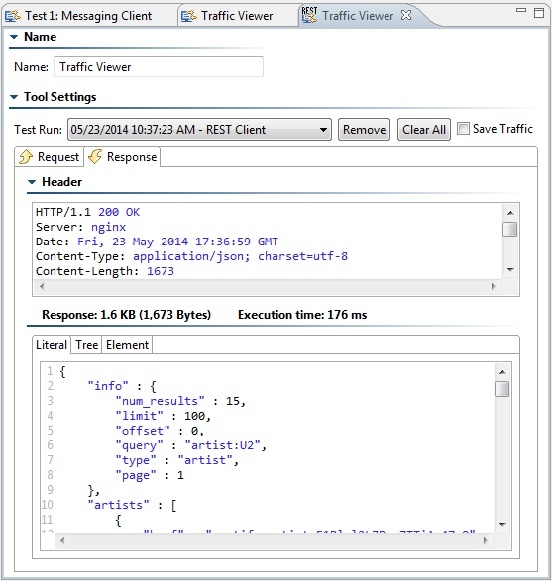552x581 pixels.
Task: Click header pane vertical scrollbar thumb
Action: (510, 229)
